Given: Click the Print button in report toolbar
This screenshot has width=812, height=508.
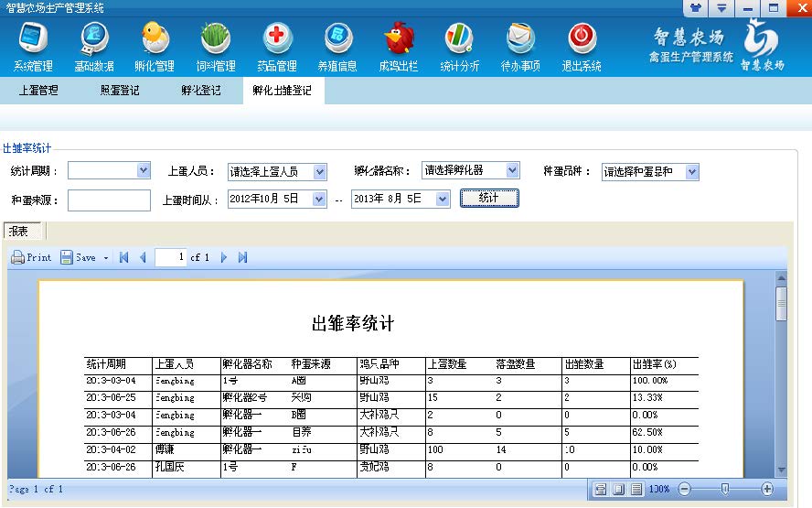Looking at the screenshot, I should (32, 258).
